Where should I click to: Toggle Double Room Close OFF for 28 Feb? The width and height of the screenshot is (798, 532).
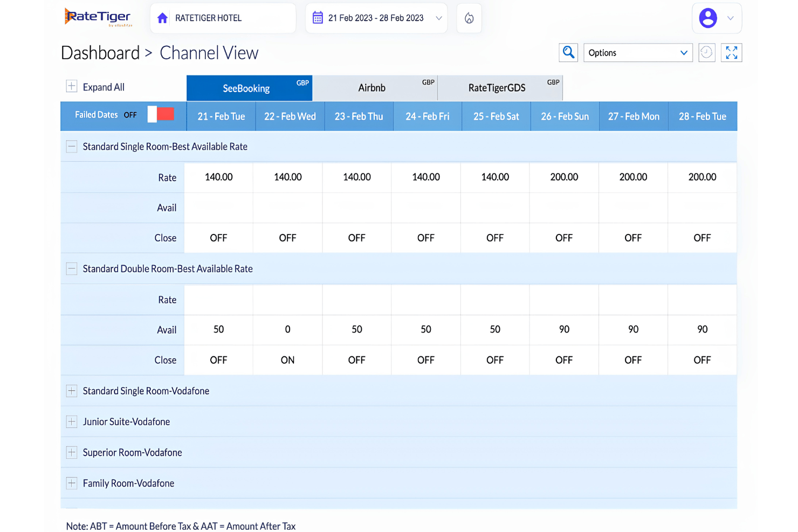pos(702,360)
